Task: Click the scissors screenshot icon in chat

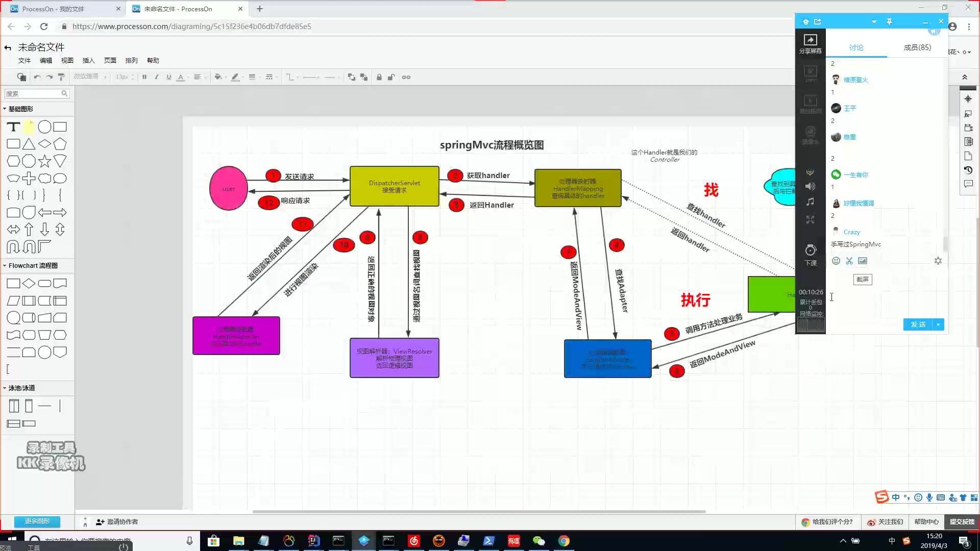Action: click(x=849, y=261)
